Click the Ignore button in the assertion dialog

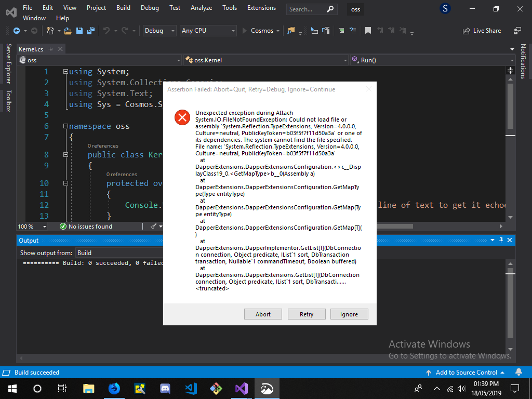point(349,314)
